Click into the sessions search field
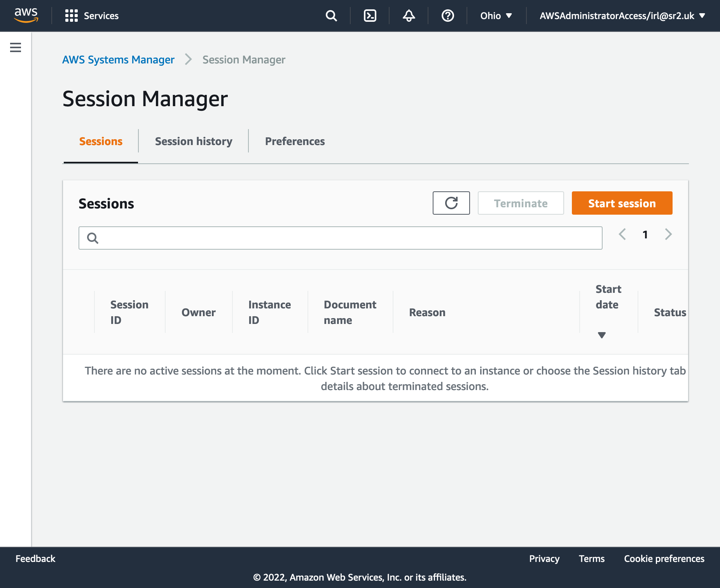Image resolution: width=720 pixels, height=588 pixels. (346, 238)
